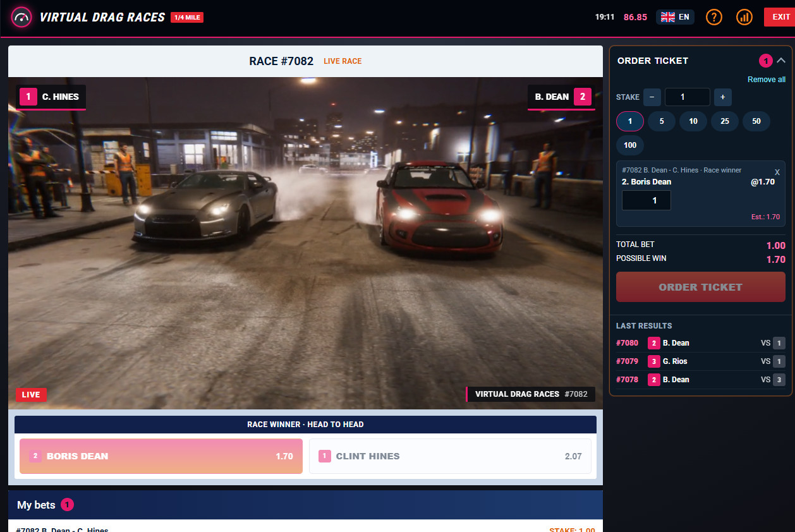Click the clock showing 19:11

(605, 17)
